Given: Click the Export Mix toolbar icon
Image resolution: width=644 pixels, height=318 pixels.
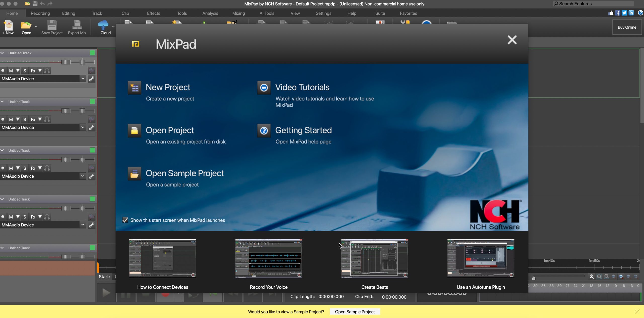Looking at the screenshot, I should pos(77,27).
